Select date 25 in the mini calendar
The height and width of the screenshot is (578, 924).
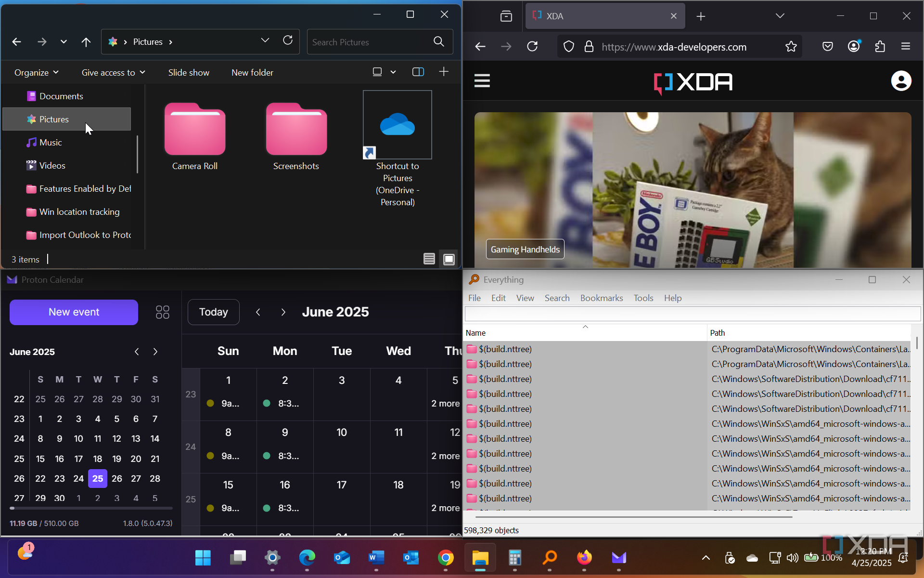tap(98, 478)
